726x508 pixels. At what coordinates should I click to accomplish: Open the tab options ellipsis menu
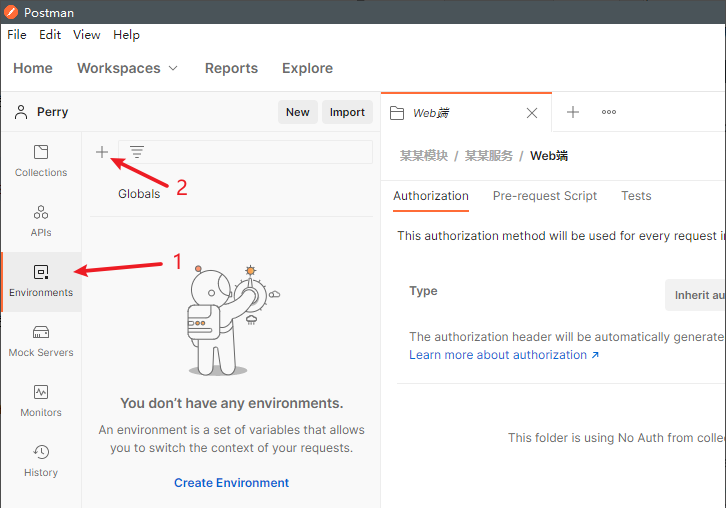(609, 112)
